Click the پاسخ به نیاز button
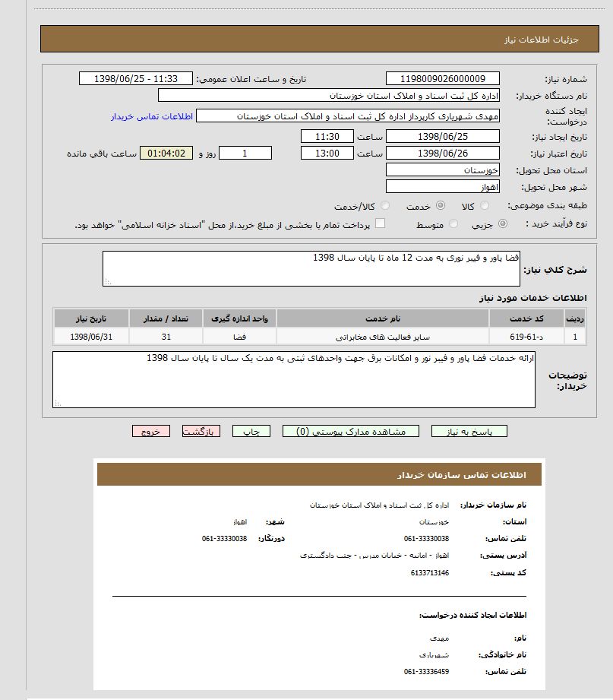Image resolution: width=613 pixels, height=700 pixels. point(469,431)
